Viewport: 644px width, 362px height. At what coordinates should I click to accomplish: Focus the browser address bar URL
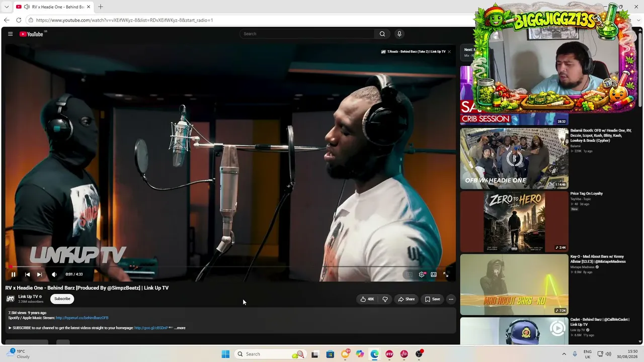[x=124, y=20]
